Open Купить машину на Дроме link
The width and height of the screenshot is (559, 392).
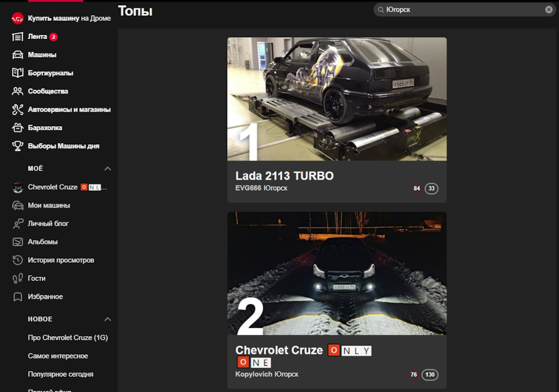click(69, 18)
